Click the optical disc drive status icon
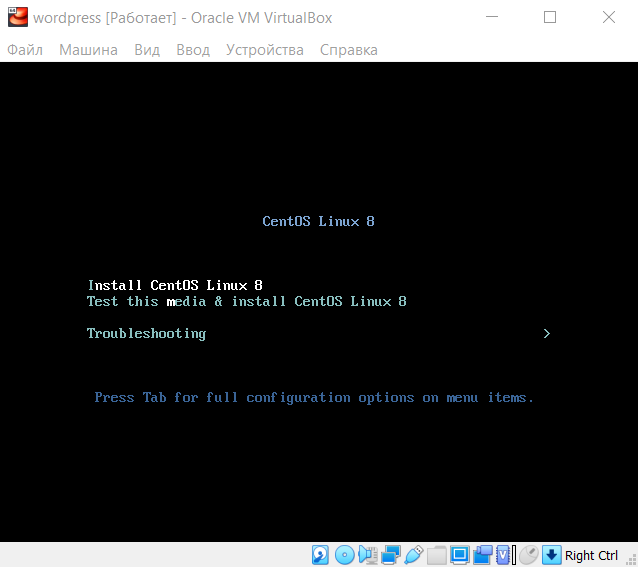638x567 pixels. [345, 555]
